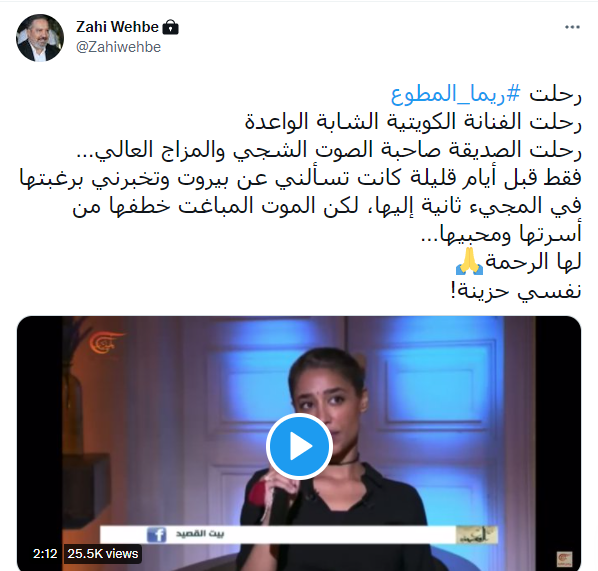Open Zahi Wehbe's profile picture
598x571 pixels.
[40, 38]
